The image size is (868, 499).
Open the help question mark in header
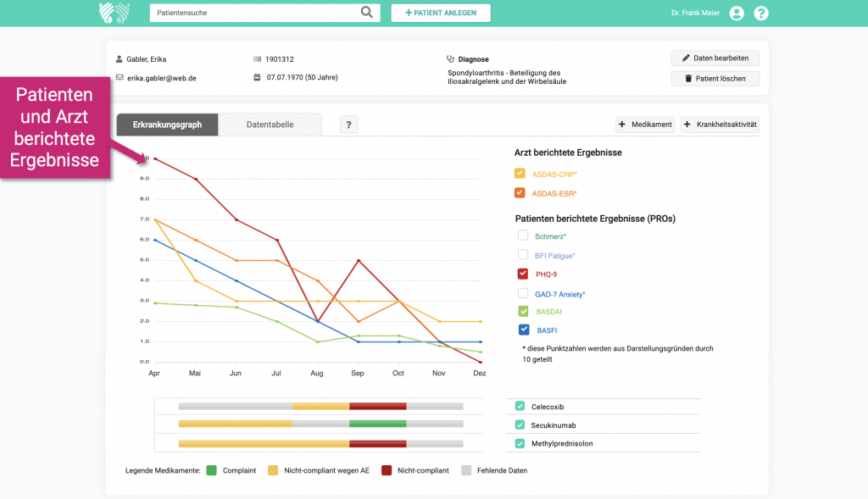click(x=761, y=13)
